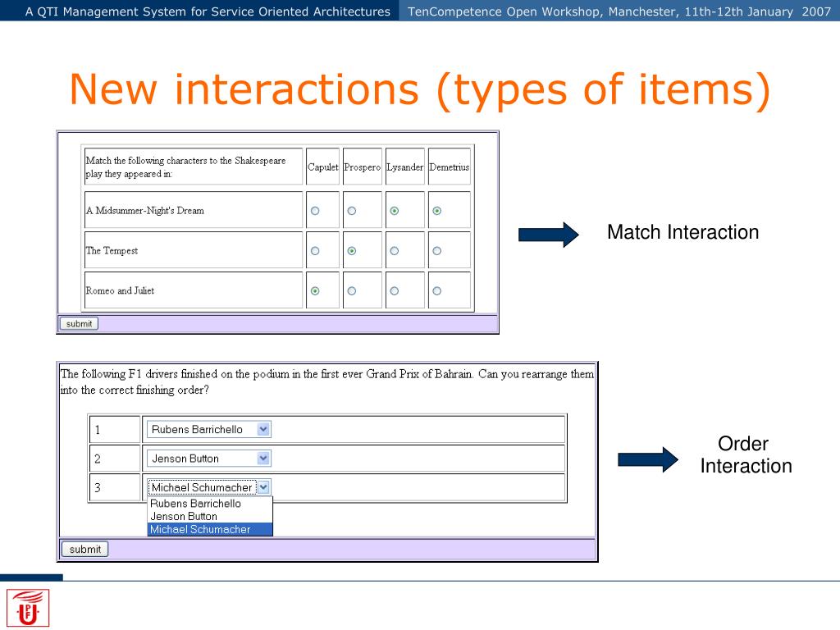Select Demetrius for The Tempest row
This screenshot has height=630, width=840.
437,251
